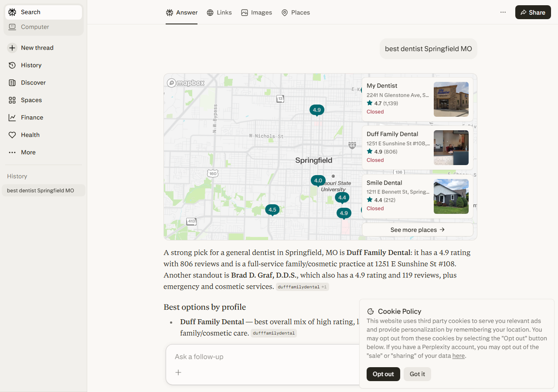Select the 4.4 rating map pin
This screenshot has height=392, width=558.
pos(342,197)
